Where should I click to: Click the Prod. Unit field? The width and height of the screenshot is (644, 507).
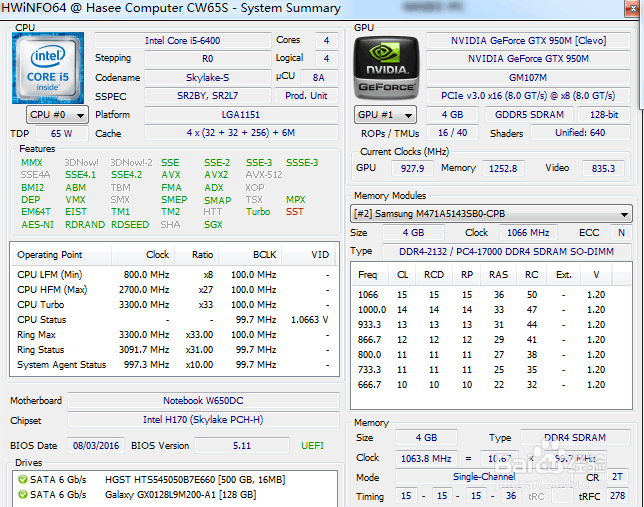pos(306,96)
